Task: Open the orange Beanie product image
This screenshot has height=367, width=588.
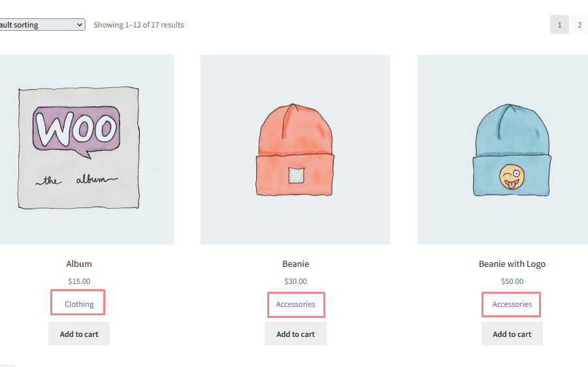Action: coord(295,150)
